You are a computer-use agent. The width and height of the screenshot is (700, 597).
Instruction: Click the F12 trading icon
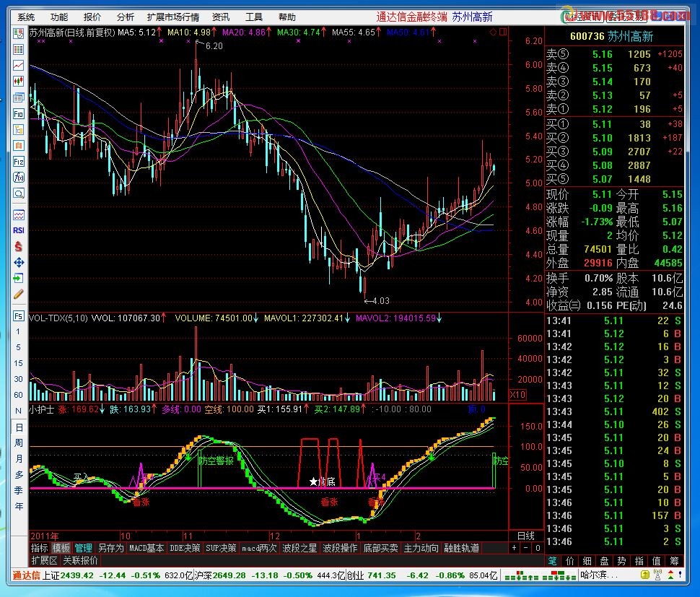[x=18, y=162]
